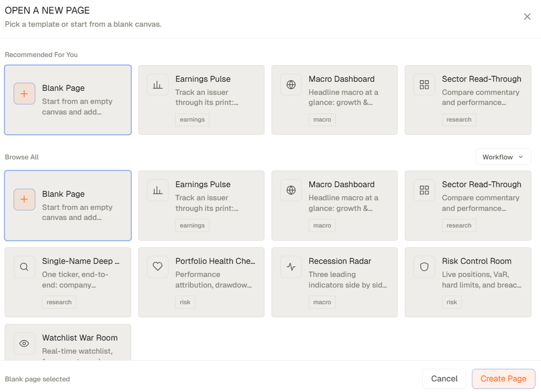541x392 pixels.
Task: Choose Browse All Sector Read-Through title
Action: 481,185
